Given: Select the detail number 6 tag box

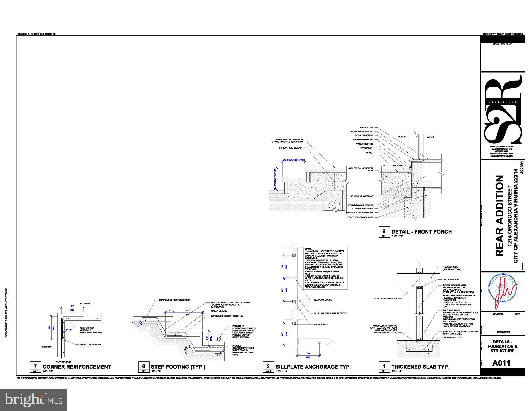Looking at the screenshot, I should (x=144, y=367).
